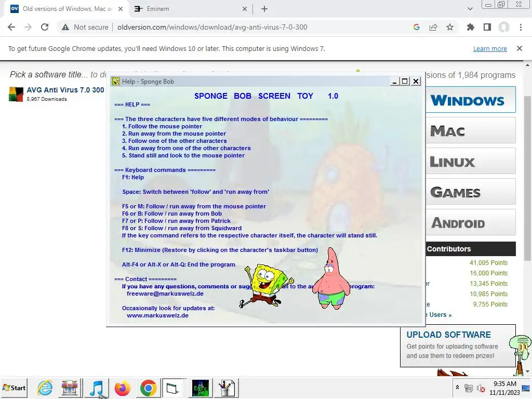Viewport: 532px width, 399px height.
Task: Click the address bar URL field
Action: (x=212, y=27)
